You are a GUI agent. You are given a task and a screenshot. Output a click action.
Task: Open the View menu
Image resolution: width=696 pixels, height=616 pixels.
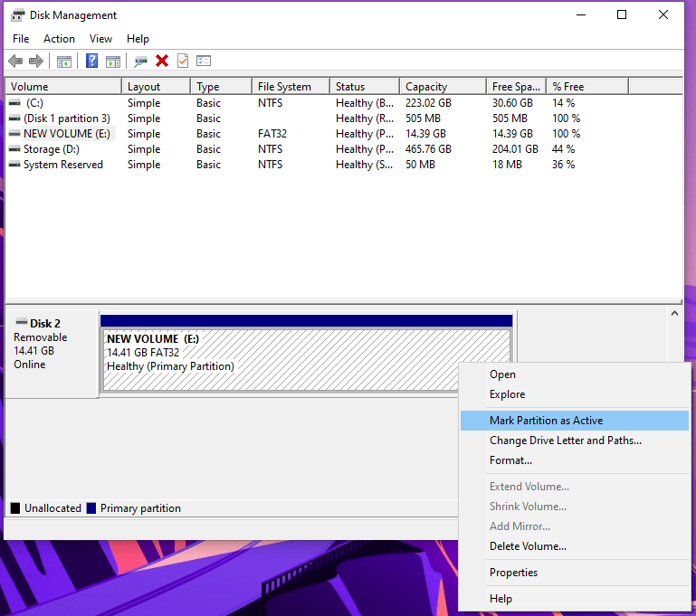(x=100, y=39)
